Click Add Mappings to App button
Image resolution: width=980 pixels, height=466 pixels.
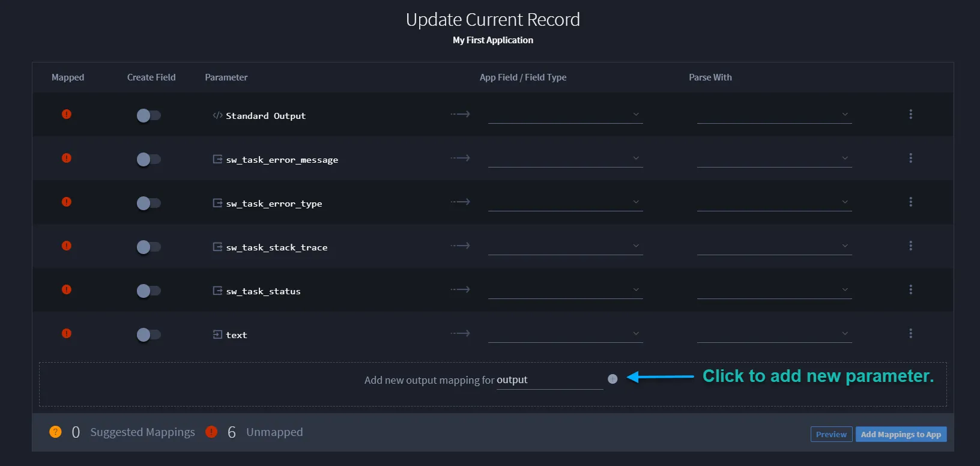[901, 434]
